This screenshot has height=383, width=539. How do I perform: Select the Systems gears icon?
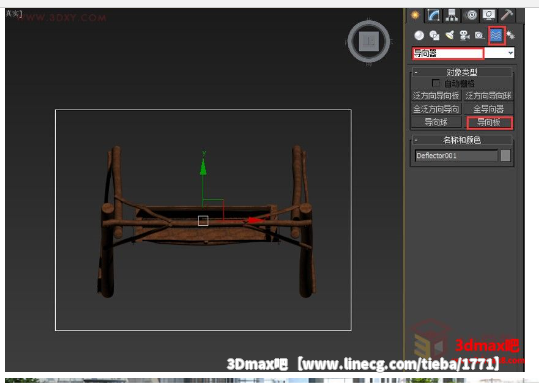[x=510, y=35]
